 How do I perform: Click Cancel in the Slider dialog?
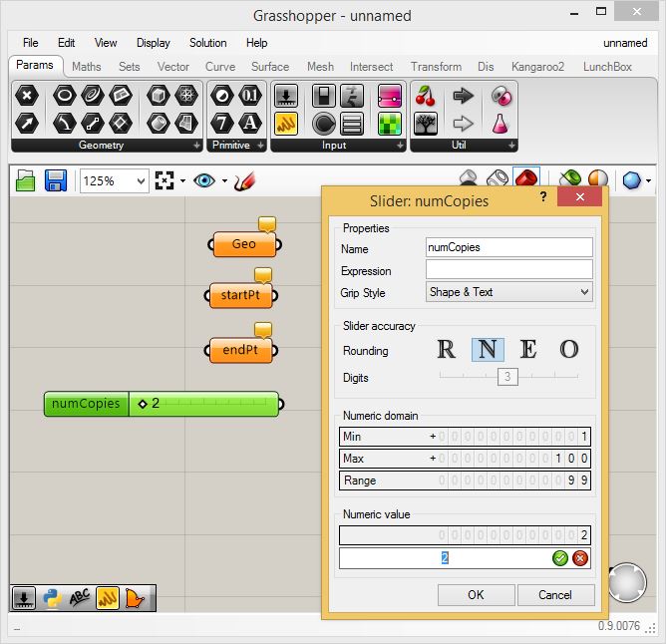click(x=555, y=595)
